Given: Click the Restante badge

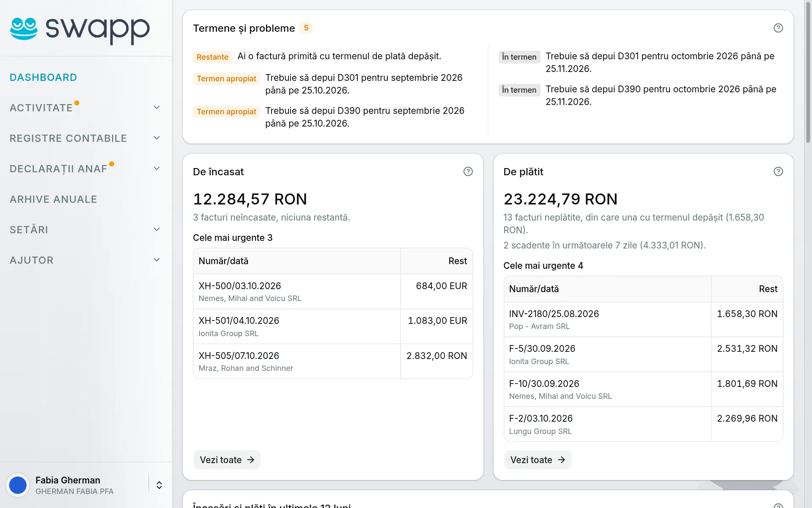Looking at the screenshot, I should 212,57.
